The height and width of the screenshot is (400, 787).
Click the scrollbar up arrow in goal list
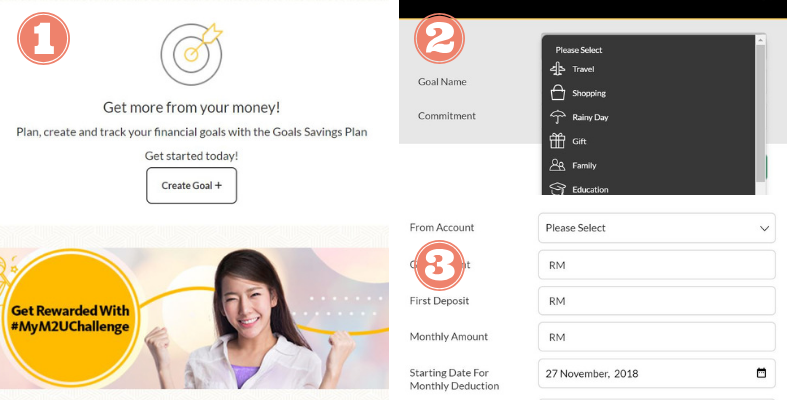coord(761,40)
